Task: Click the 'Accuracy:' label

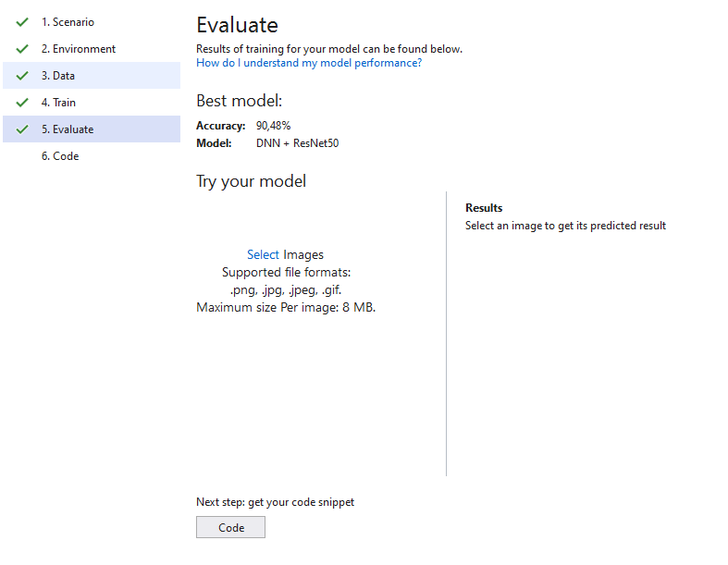Action: (220, 126)
